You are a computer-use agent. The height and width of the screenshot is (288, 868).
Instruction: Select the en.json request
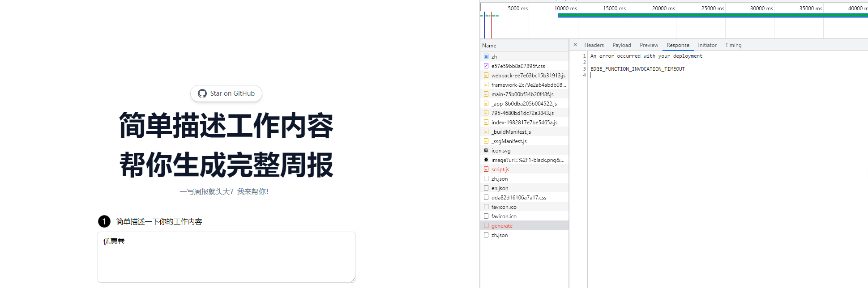[x=524, y=188]
